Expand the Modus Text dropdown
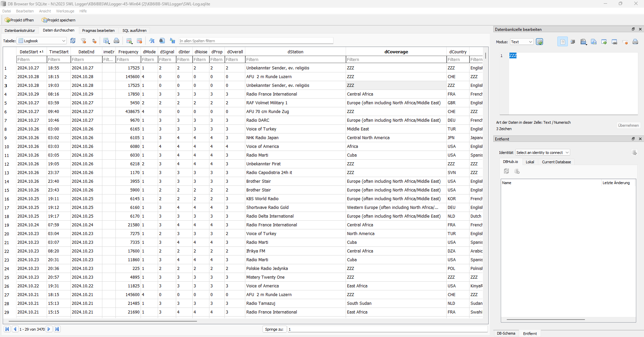Image resolution: width=644 pixels, height=337 pixels. 522,42
